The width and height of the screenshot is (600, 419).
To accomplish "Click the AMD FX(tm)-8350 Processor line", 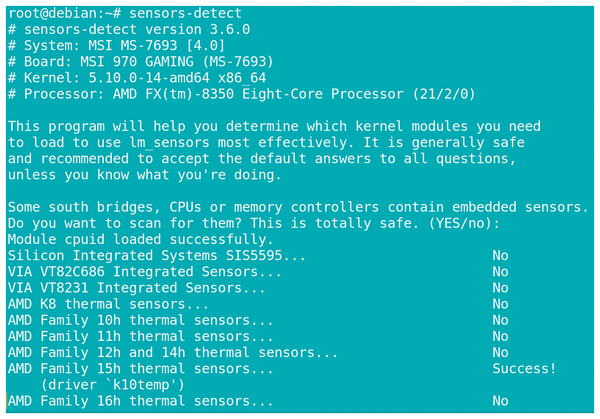I will tap(241, 94).
